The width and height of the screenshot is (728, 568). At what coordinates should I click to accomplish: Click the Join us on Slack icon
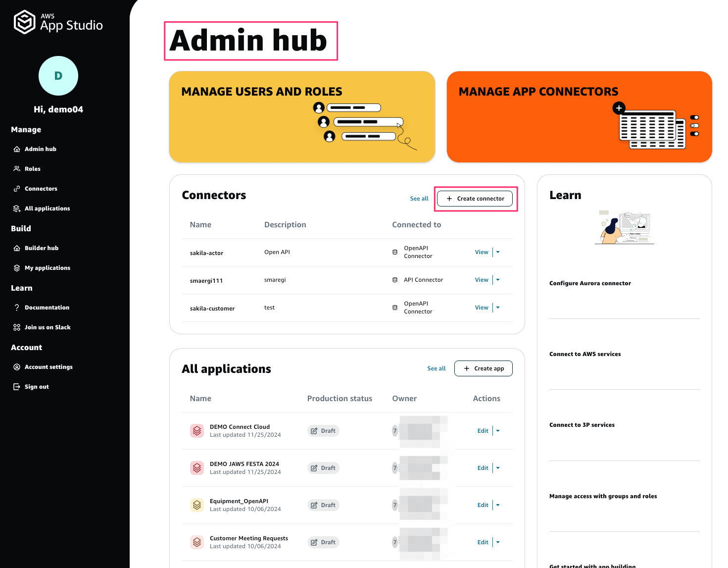17,327
